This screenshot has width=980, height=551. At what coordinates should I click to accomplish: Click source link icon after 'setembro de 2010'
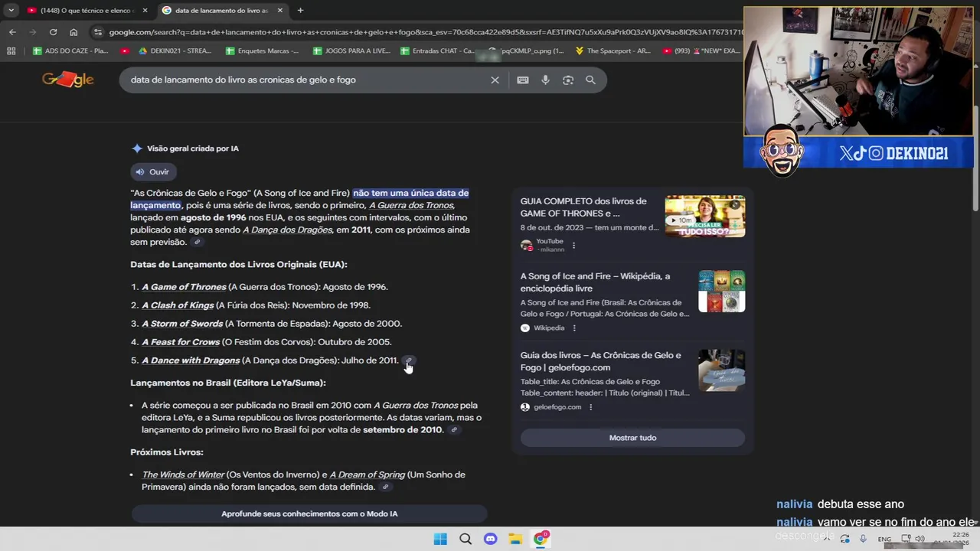click(454, 430)
